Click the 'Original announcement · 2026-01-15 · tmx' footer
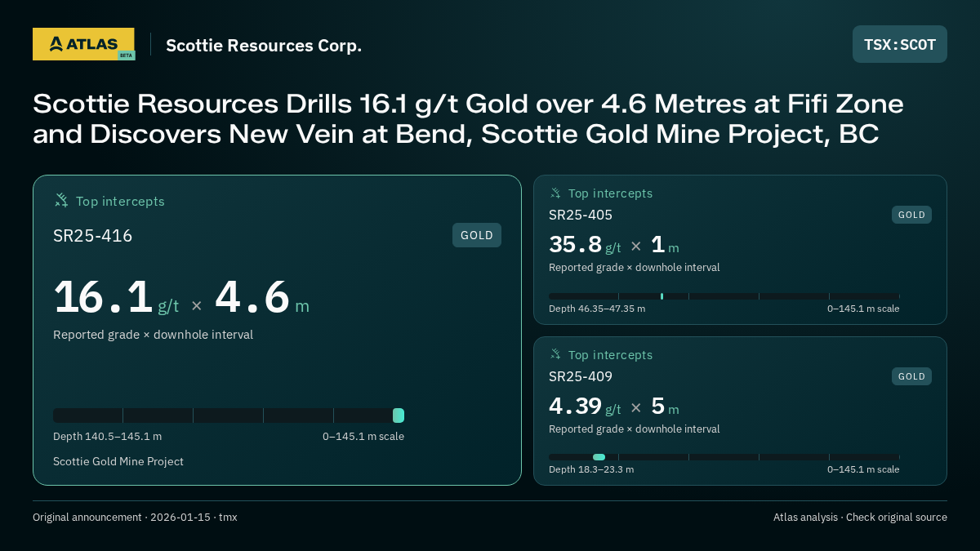 [x=135, y=518]
